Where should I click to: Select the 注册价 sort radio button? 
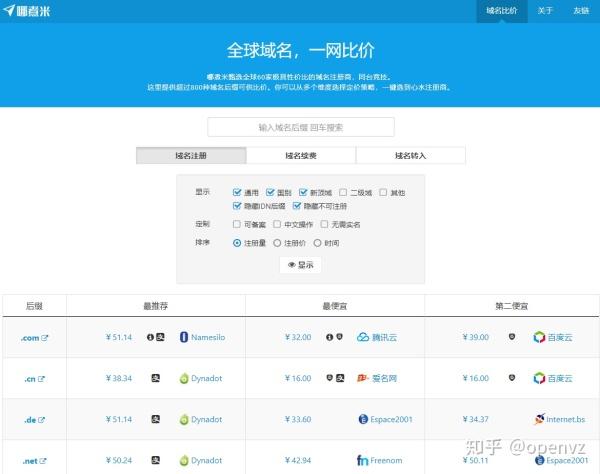coord(277,243)
